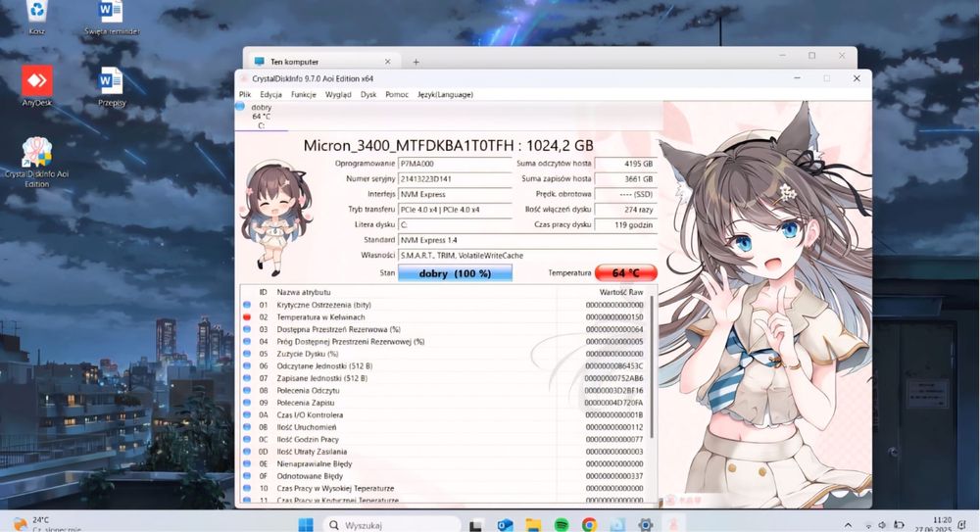980x532 pixels.
Task: Open Settings gear in the taskbar
Action: pyautogui.click(x=646, y=525)
